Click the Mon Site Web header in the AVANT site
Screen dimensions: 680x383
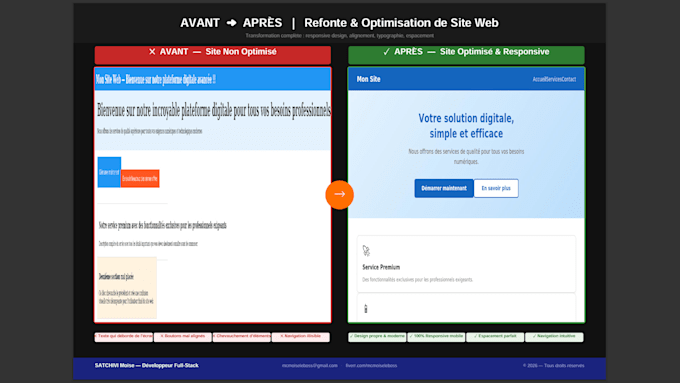[156, 79]
